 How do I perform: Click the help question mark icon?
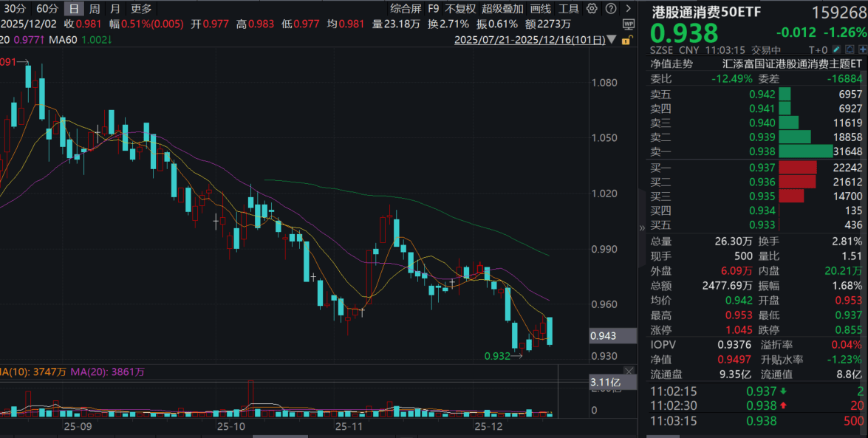[x=611, y=9]
